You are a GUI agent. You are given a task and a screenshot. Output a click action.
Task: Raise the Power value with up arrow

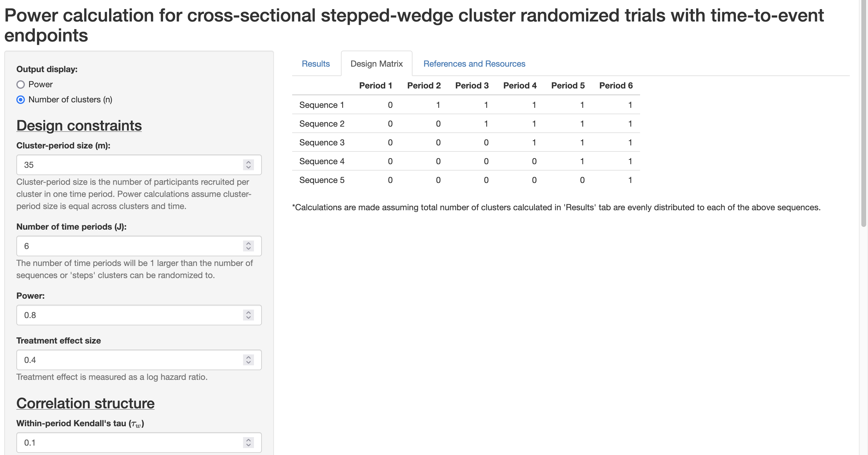[248, 312]
